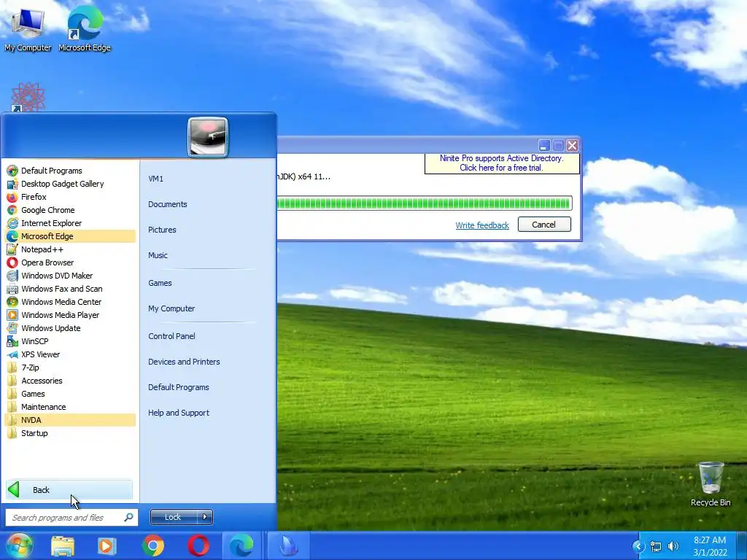This screenshot has height=560, width=747.
Task: Cancel the Ninite installation
Action: (x=544, y=225)
